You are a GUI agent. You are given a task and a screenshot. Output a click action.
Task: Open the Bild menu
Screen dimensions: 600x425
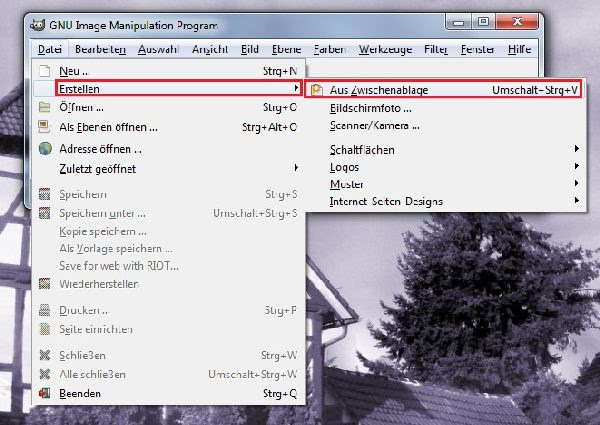click(x=250, y=49)
